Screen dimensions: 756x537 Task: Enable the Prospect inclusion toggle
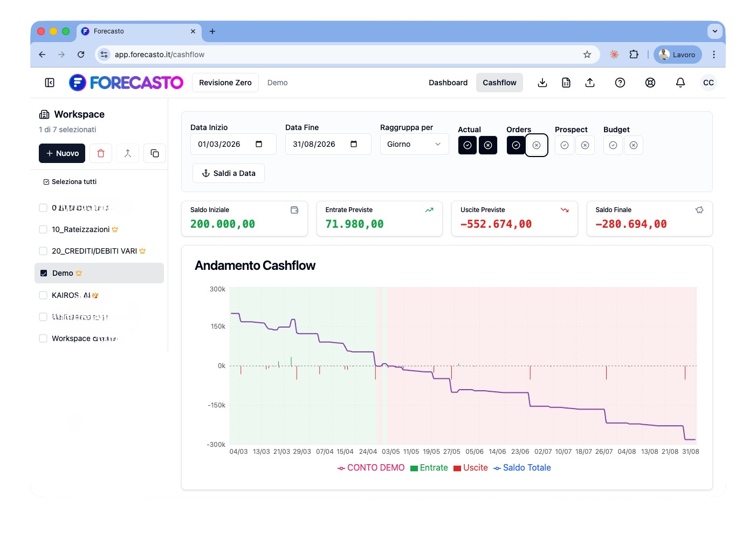(x=564, y=145)
